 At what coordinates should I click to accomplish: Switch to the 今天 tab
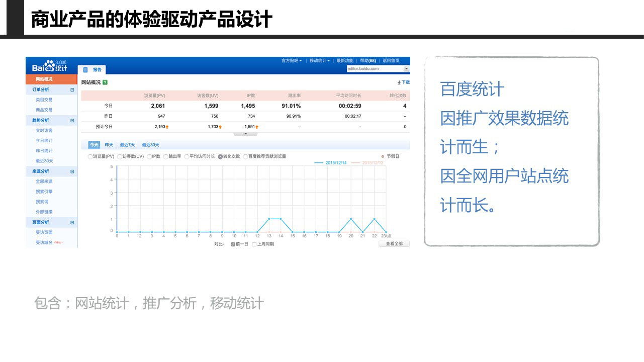[94, 145]
